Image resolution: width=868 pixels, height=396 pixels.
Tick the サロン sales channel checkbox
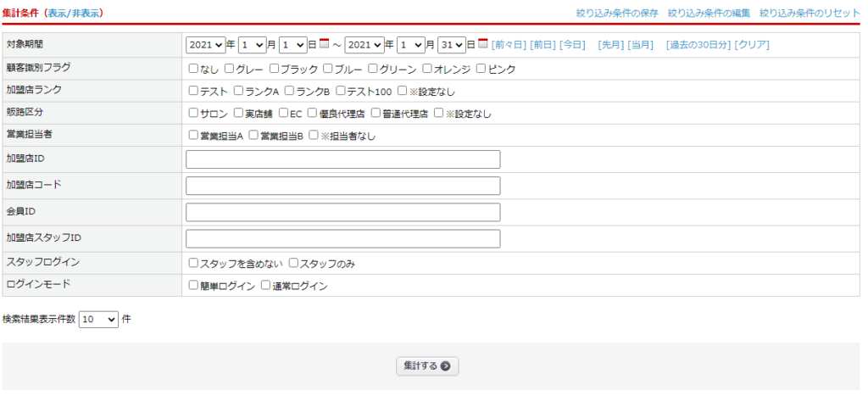194,113
